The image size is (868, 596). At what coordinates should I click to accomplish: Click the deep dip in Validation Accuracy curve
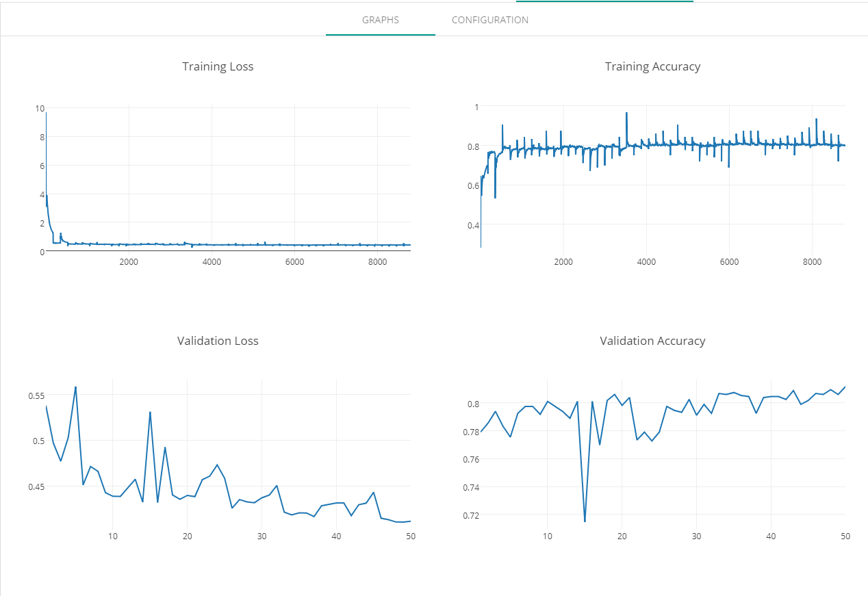coord(585,520)
